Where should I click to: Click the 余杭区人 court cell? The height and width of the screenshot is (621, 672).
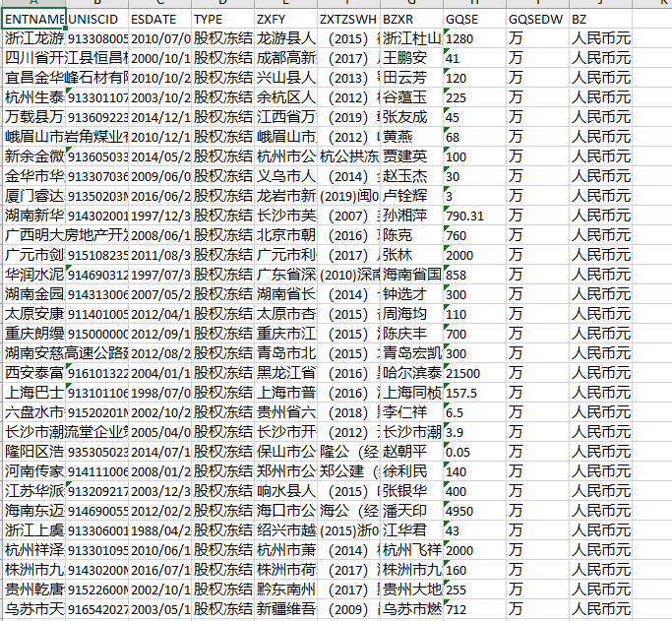[286, 97]
